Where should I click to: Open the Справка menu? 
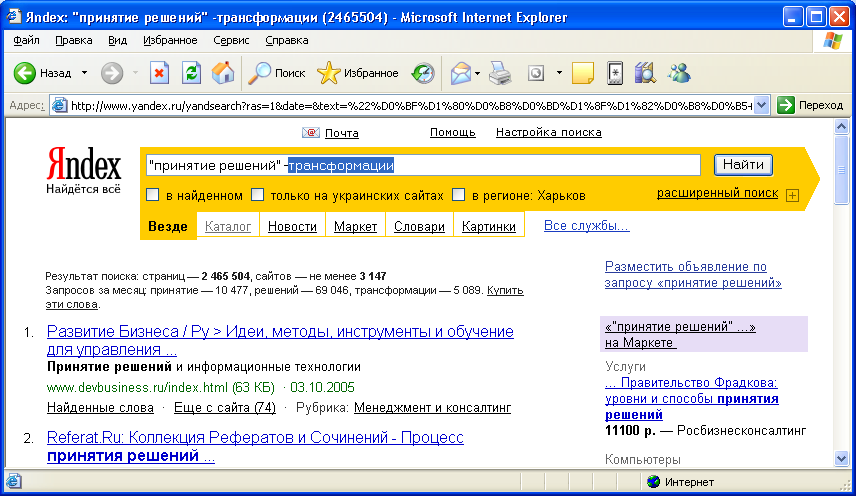(287, 40)
